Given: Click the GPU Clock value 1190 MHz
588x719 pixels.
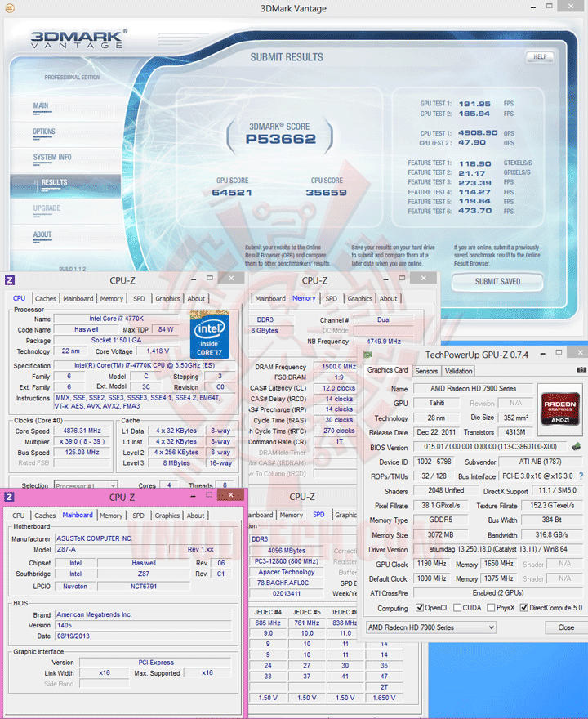Looking at the screenshot, I should [x=431, y=564].
